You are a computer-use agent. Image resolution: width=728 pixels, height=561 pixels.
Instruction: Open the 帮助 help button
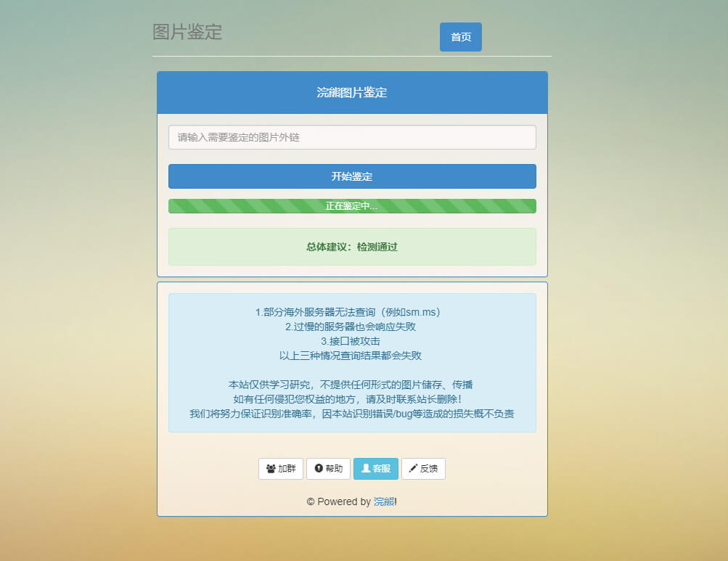[x=328, y=469]
